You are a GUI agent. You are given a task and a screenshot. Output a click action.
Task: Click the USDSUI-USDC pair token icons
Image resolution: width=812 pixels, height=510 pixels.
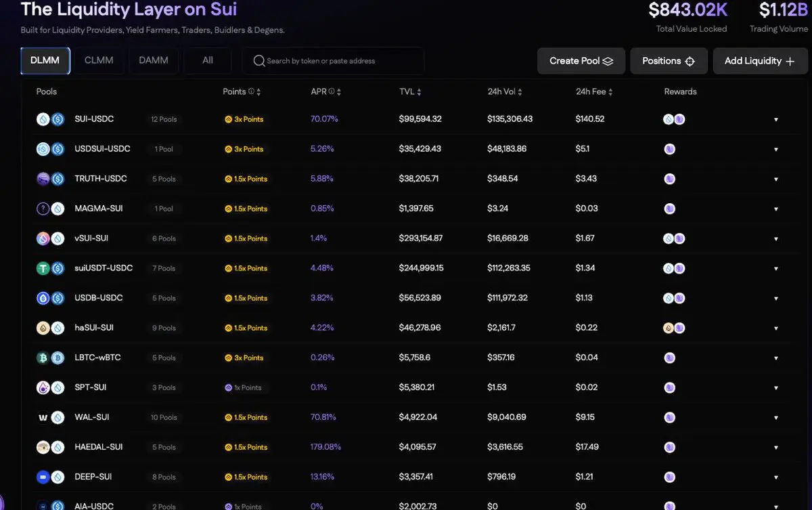[x=50, y=149]
